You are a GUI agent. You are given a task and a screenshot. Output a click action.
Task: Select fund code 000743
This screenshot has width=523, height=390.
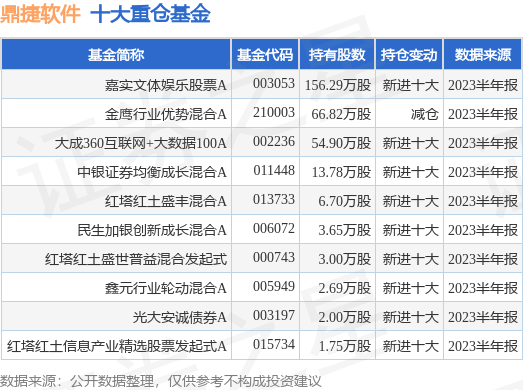click(274, 258)
